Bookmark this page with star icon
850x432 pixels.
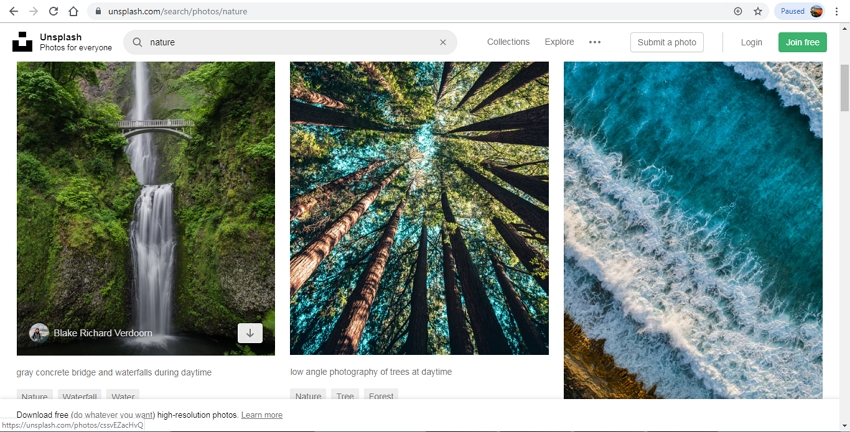point(758,11)
